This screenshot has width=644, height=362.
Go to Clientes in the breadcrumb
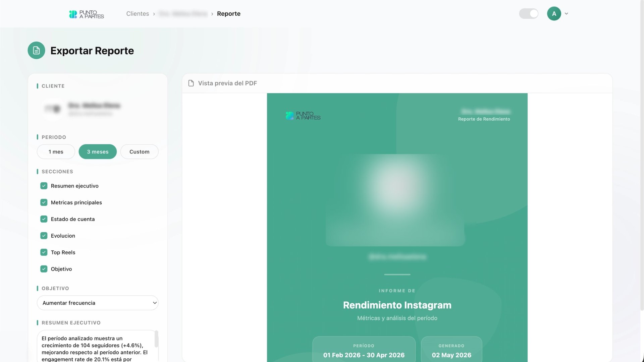[138, 14]
